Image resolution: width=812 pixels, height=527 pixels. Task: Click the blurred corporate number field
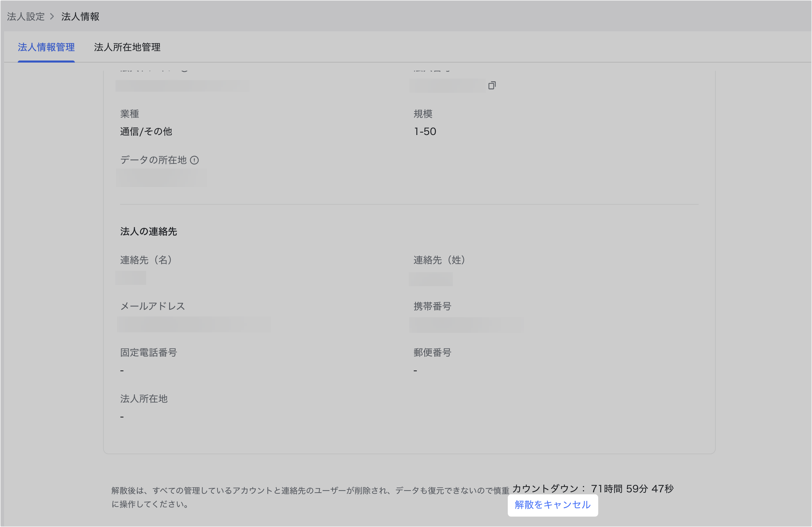tap(447, 86)
